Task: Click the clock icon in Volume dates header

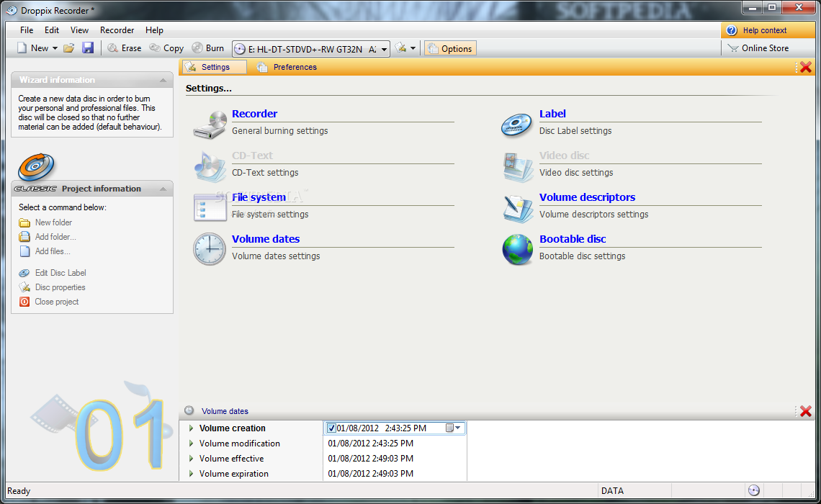Action: [189, 411]
